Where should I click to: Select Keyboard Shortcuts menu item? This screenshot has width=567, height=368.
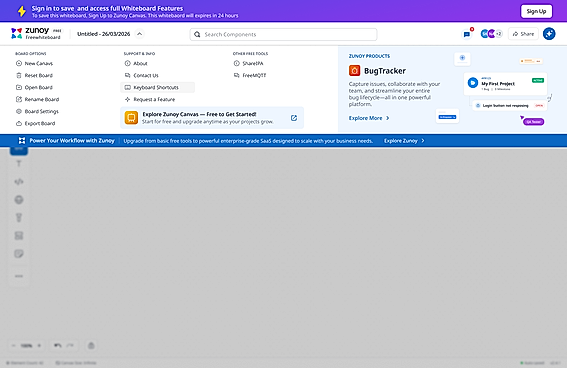(x=157, y=87)
